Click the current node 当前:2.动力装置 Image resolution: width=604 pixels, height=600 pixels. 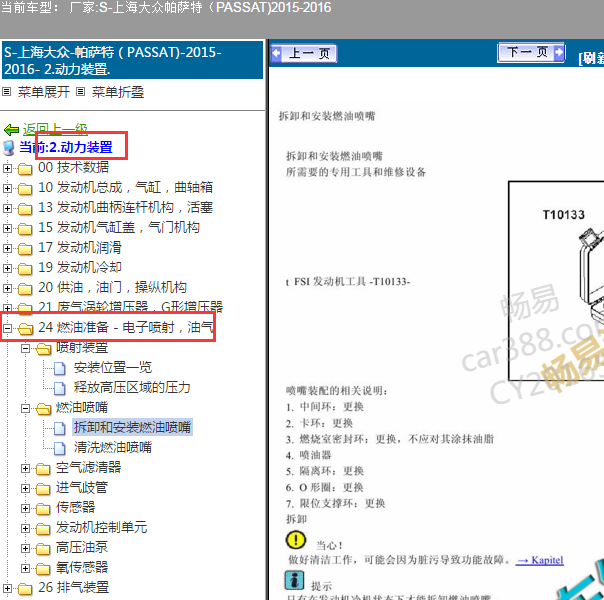[x=66, y=147]
